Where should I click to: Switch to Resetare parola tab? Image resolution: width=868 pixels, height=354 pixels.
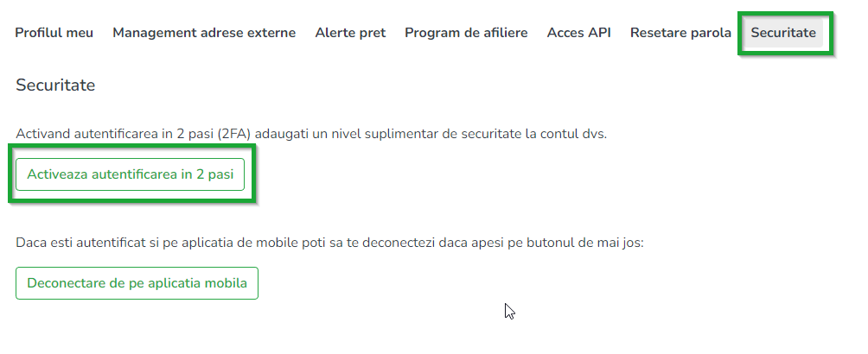click(x=681, y=33)
